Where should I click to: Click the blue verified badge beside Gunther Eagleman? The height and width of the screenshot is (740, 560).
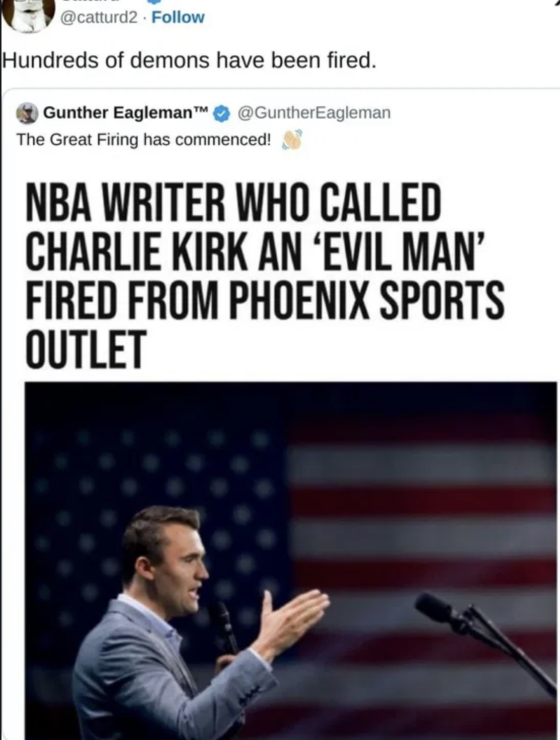pyautogui.click(x=221, y=114)
